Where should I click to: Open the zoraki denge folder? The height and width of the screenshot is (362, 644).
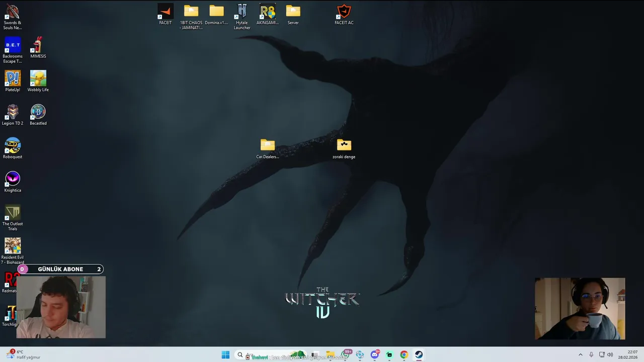pyautogui.click(x=344, y=149)
